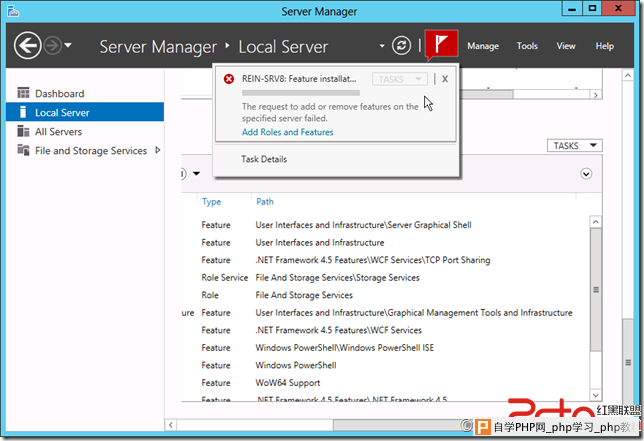Open the notification TASKS dropdown

[x=400, y=79]
